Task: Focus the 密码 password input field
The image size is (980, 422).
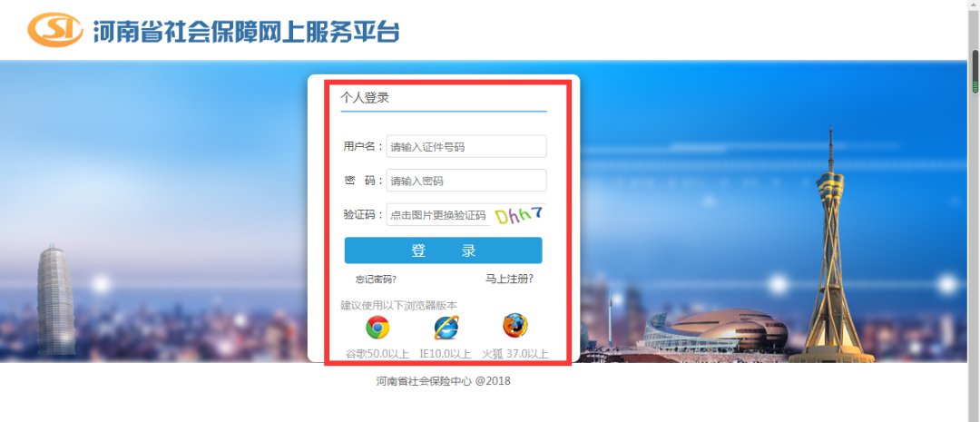Action: (466, 181)
